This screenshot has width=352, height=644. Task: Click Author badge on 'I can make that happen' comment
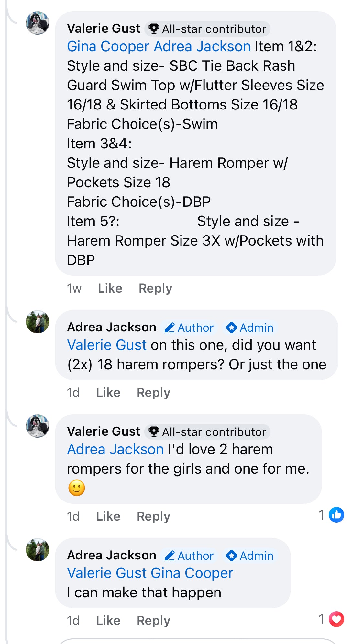pos(189,556)
